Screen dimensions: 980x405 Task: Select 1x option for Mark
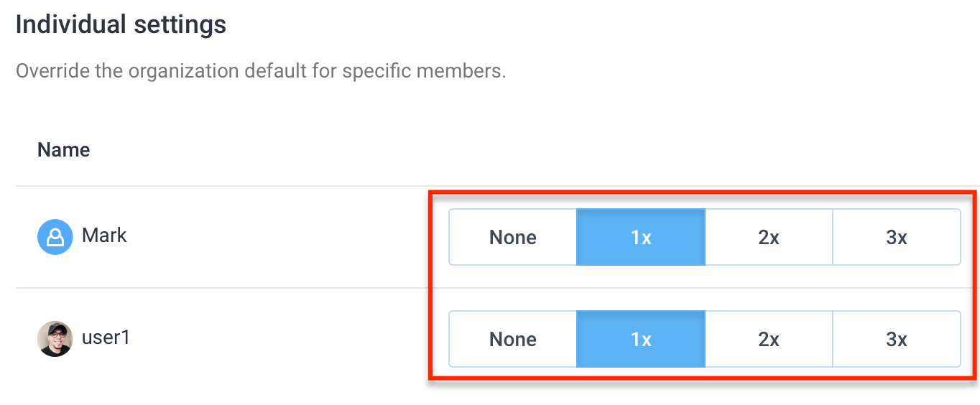pos(641,238)
